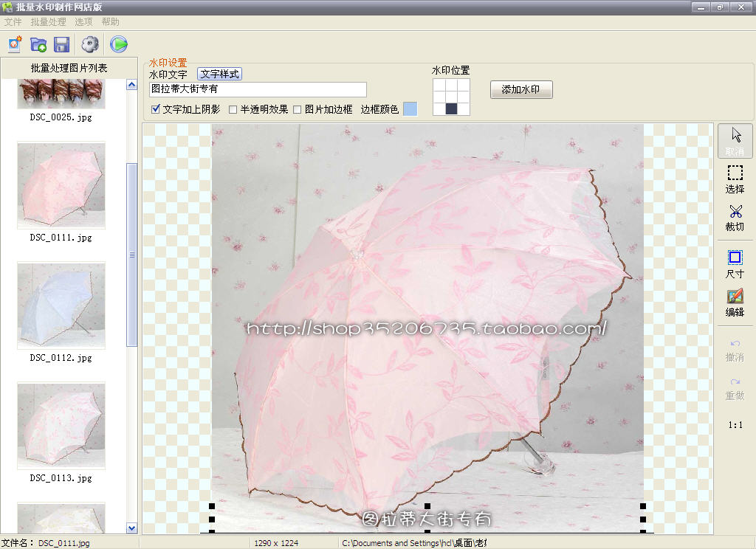Enable the 半透明效果 checkbox
756x549 pixels.
pyautogui.click(x=233, y=109)
